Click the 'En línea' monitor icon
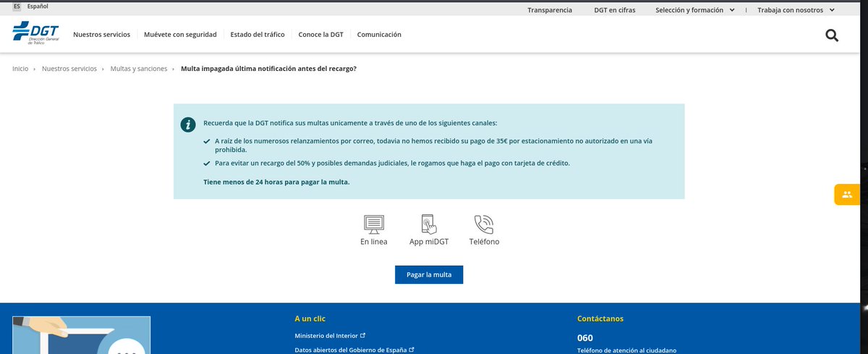The height and width of the screenshot is (354, 868). (x=373, y=223)
